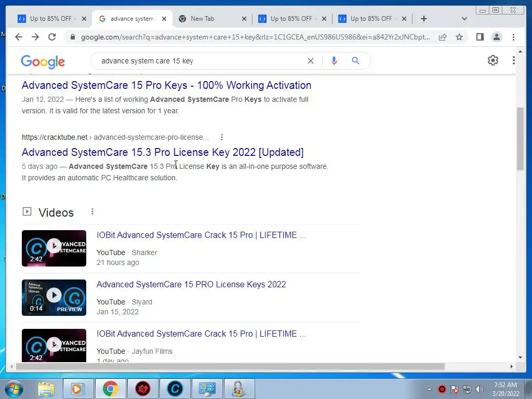The image size is (532, 399).
Task: Play Slyard 0:14 preview thumbnail
Action: [x=54, y=298]
